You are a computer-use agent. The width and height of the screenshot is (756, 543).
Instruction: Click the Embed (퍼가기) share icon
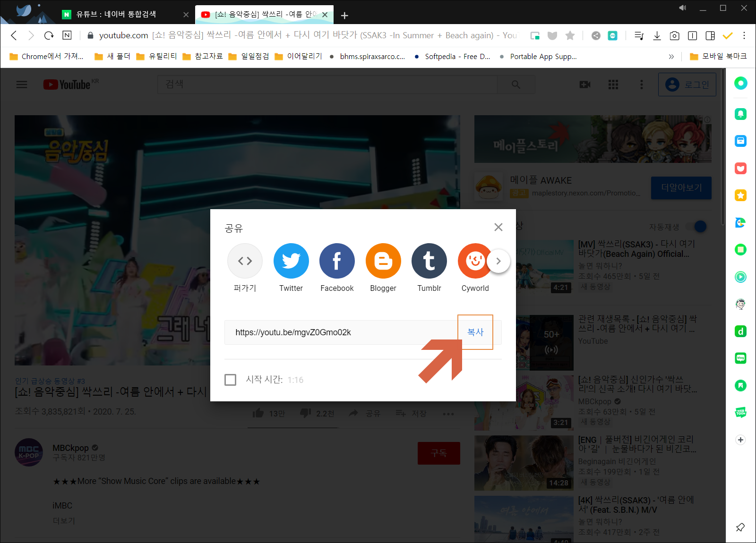(x=245, y=261)
